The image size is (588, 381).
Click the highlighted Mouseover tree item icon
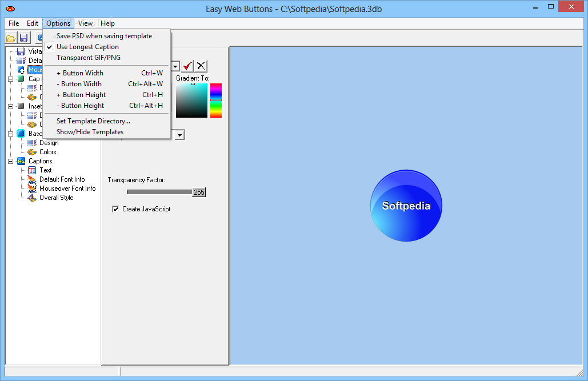[21, 70]
